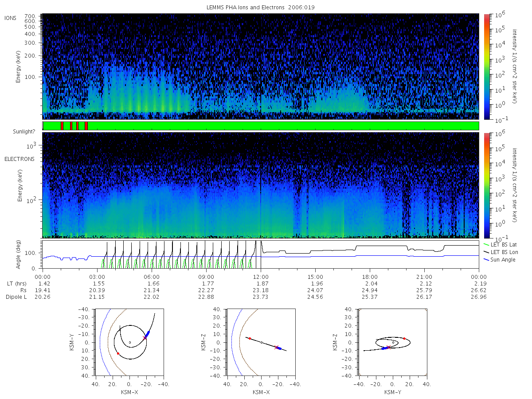532x399 pixels.
Task: Click the last red Sunlight bar segment
Action: point(86,126)
